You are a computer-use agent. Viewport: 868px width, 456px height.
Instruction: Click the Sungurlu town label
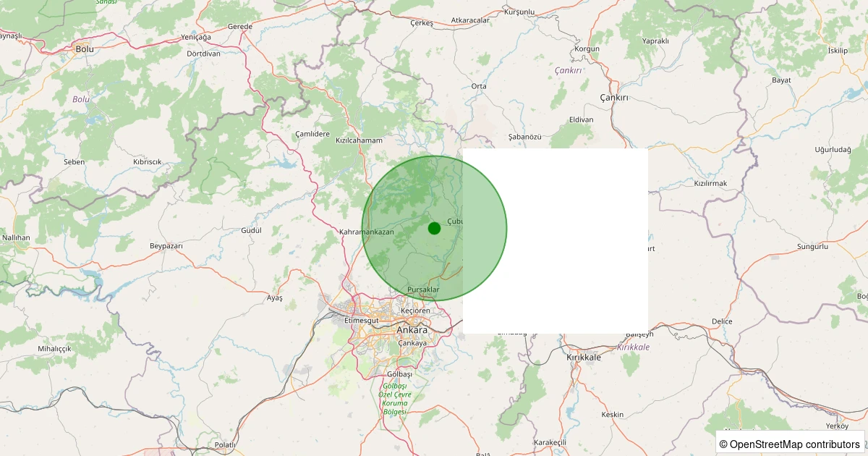pyautogui.click(x=812, y=247)
